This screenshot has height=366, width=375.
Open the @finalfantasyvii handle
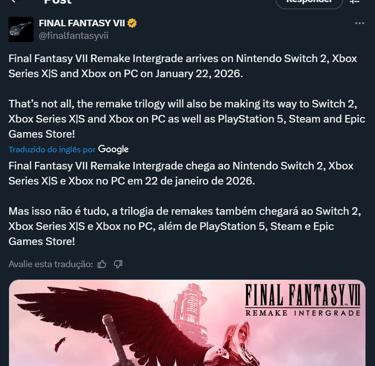tap(74, 36)
